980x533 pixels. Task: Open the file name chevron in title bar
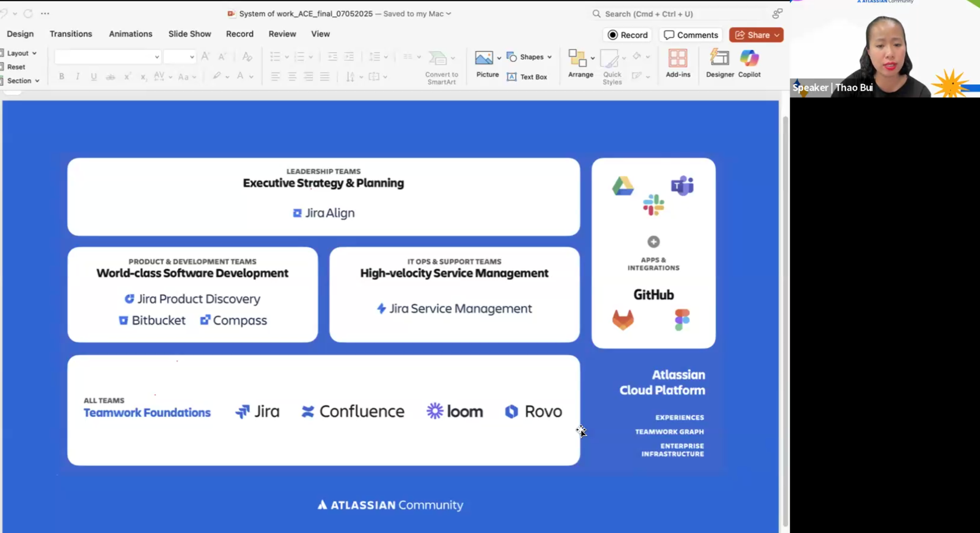[449, 14]
